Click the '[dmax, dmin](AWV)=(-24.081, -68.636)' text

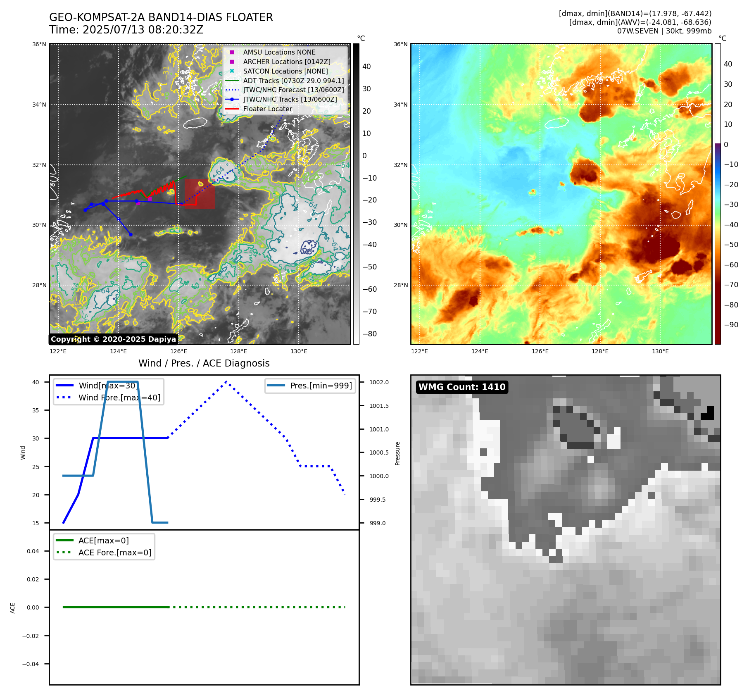(640, 22)
